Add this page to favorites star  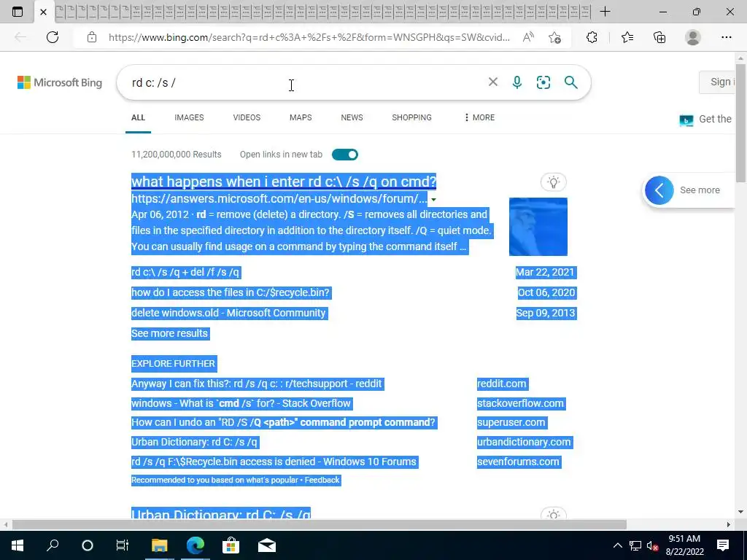(x=554, y=37)
